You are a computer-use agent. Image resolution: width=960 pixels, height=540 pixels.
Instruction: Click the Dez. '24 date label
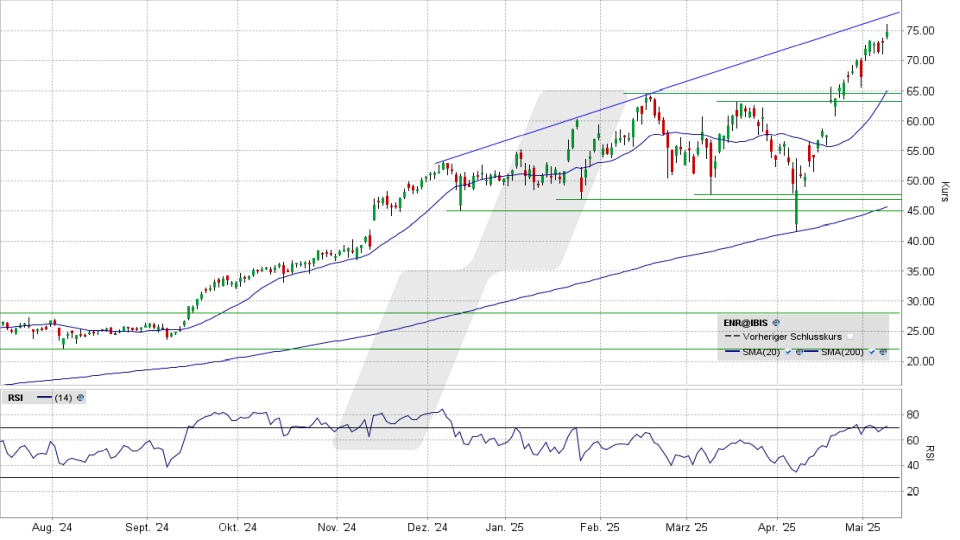(x=427, y=528)
